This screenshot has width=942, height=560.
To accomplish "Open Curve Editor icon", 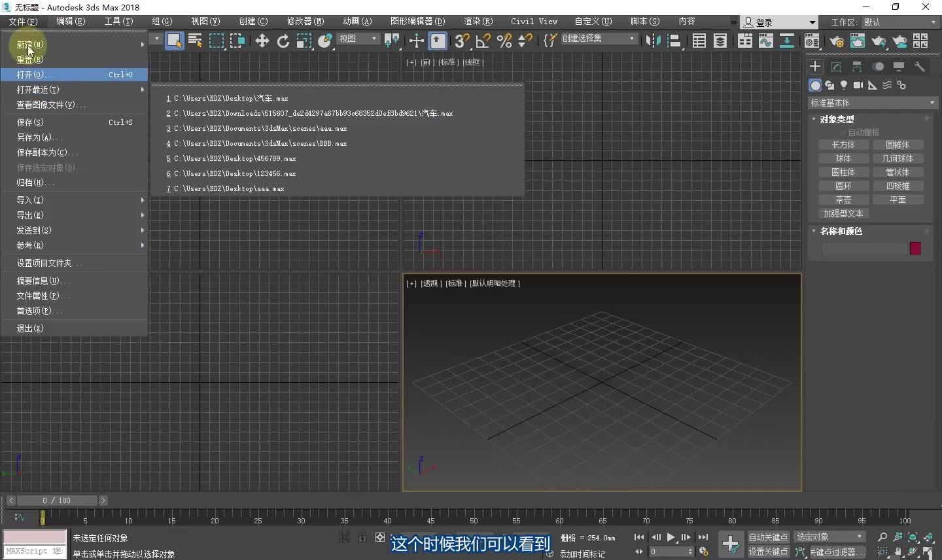I will click(x=765, y=41).
